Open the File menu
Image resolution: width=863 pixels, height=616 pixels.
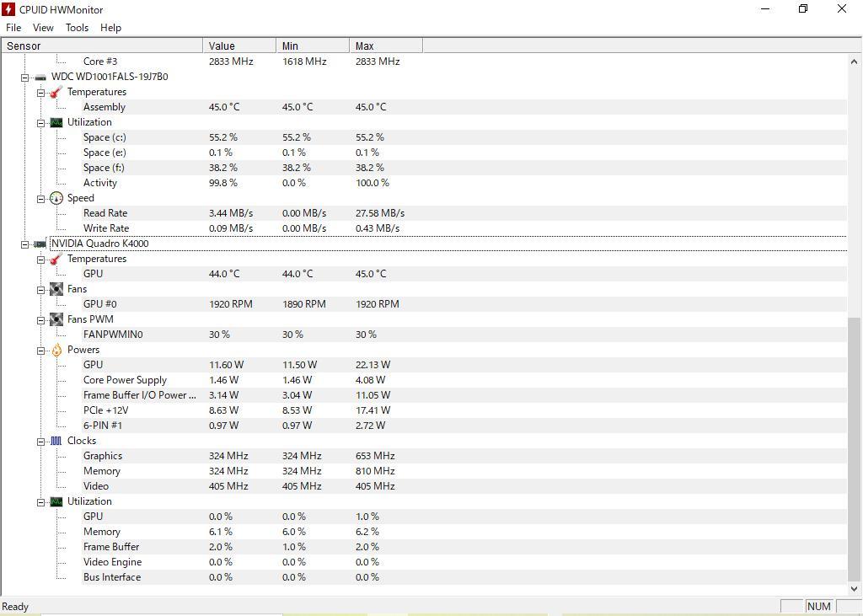click(13, 28)
